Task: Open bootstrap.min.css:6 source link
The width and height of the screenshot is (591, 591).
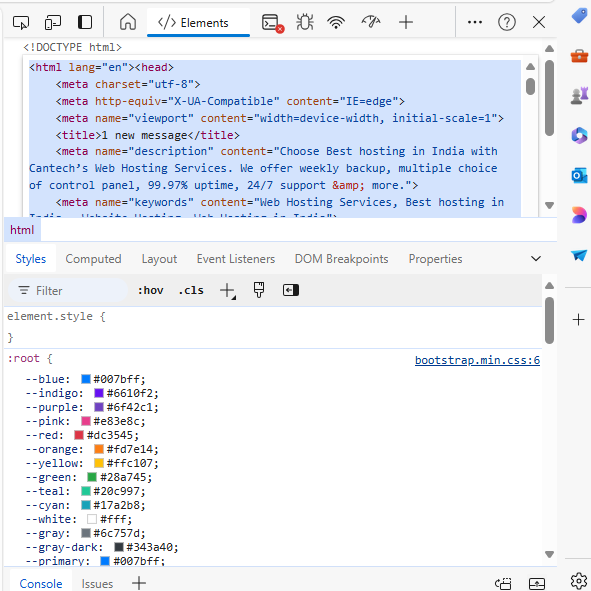Action: pos(477,360)
